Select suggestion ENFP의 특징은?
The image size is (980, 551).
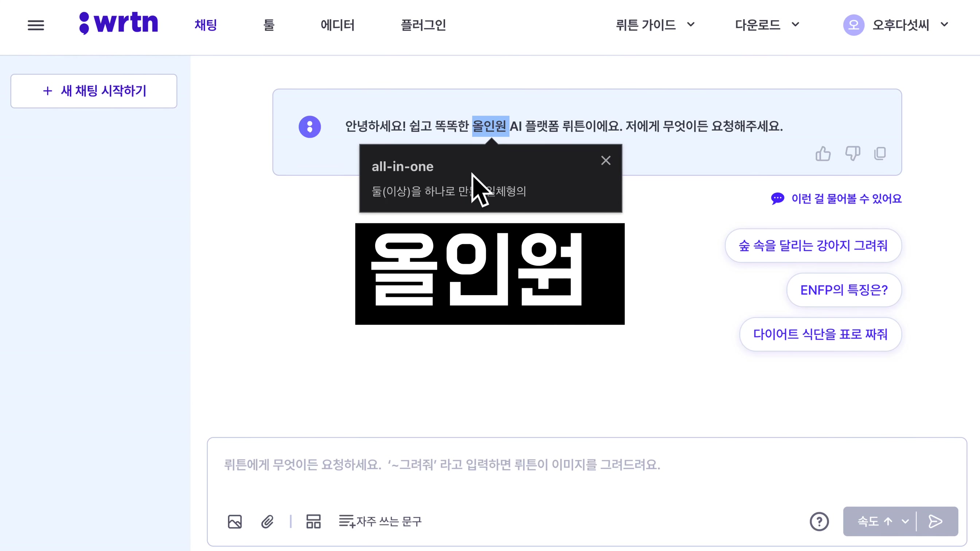[x=844, y=290]
